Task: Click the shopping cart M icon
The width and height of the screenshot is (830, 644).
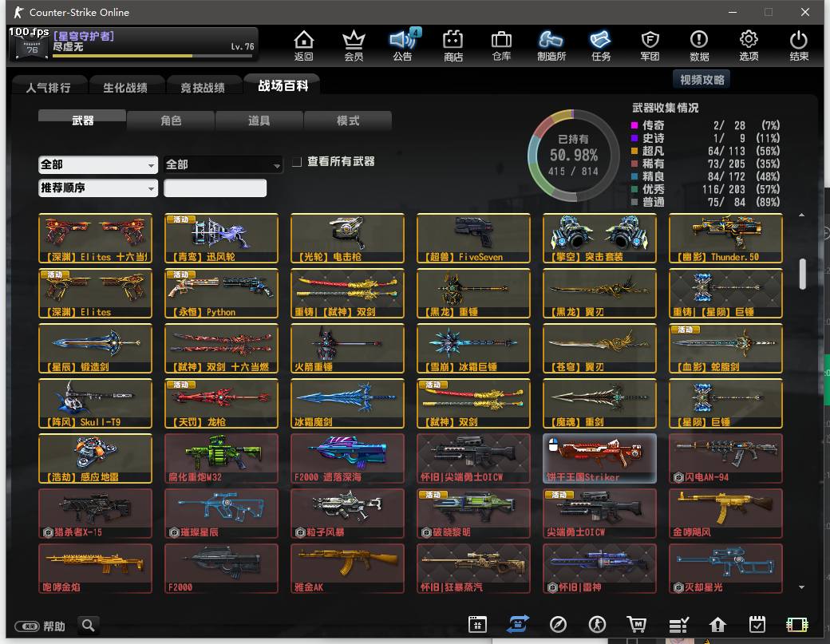Action: [x=637, y=624]
